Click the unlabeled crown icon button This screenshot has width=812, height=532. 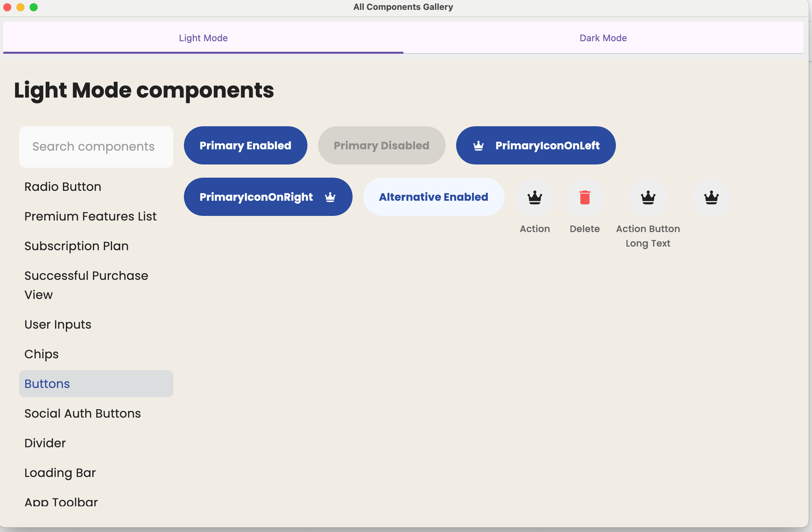tap(711, 197)
